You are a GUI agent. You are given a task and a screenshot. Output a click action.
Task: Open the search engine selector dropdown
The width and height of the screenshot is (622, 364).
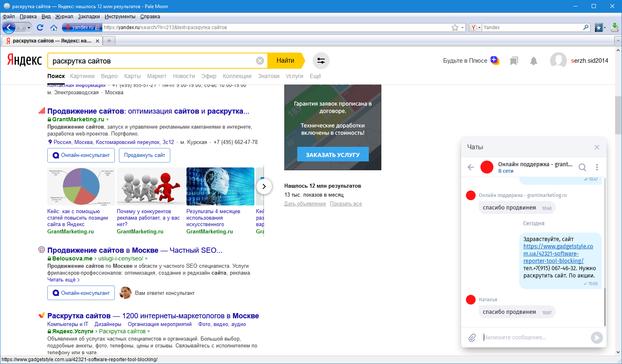476,28
